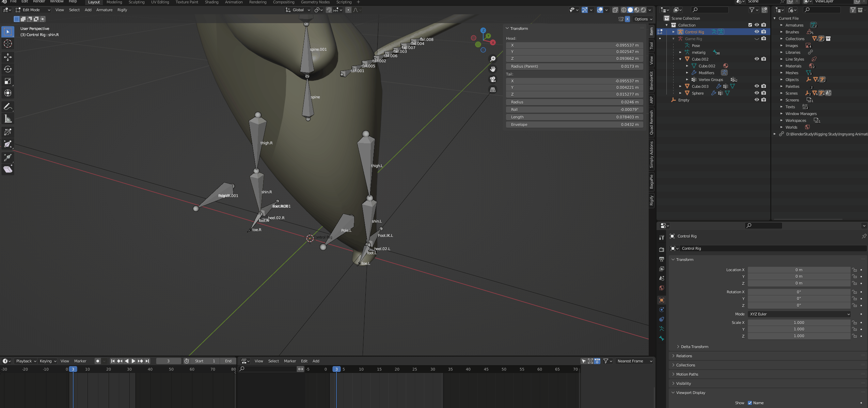868x408 pixels.
Task: Open the Bone properties tab icon
Action: tap(661, 339)
